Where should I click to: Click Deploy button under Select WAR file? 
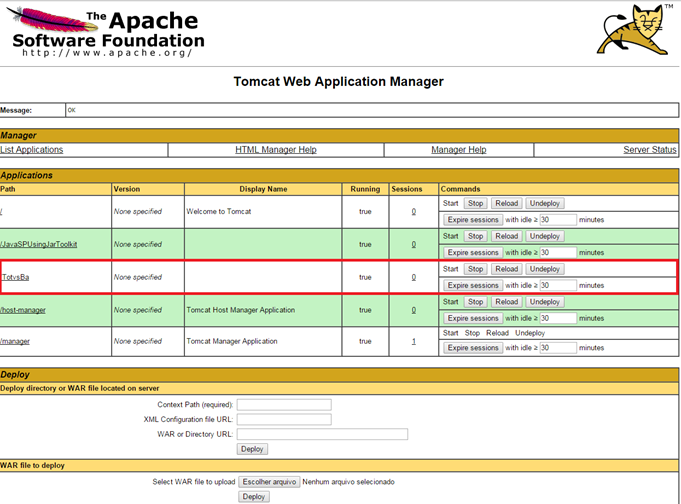(254, 497)
